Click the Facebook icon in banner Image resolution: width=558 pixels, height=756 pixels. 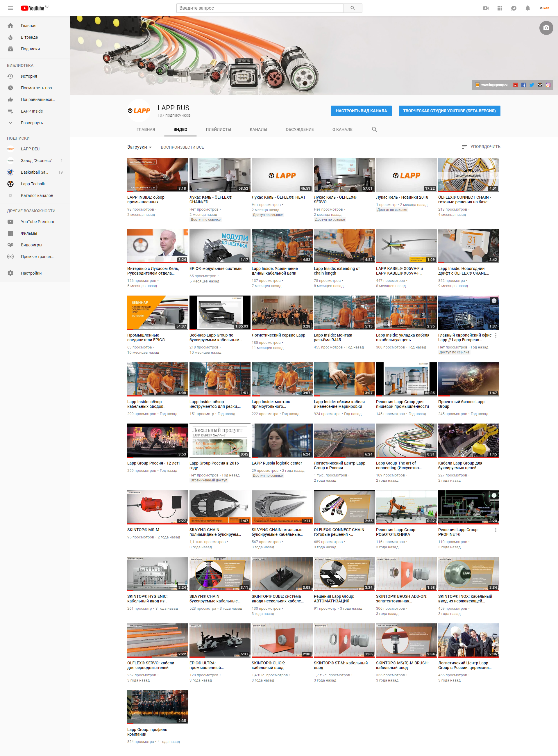coord(523,85)
